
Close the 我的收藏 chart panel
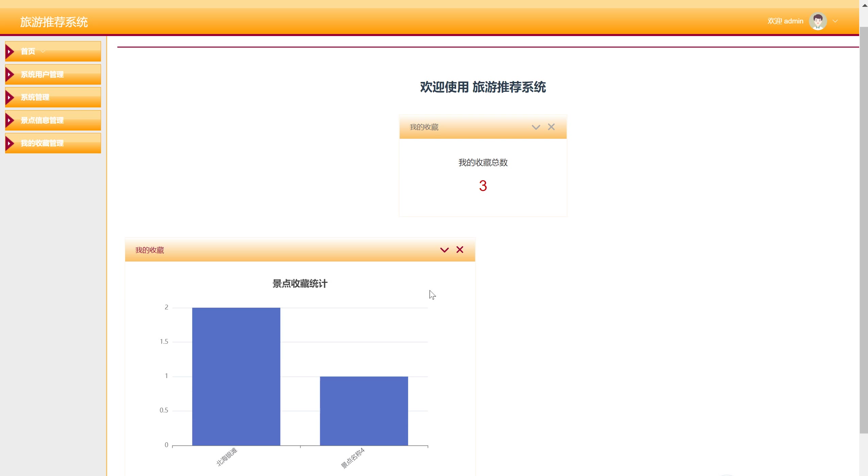[x=460, y=250]
